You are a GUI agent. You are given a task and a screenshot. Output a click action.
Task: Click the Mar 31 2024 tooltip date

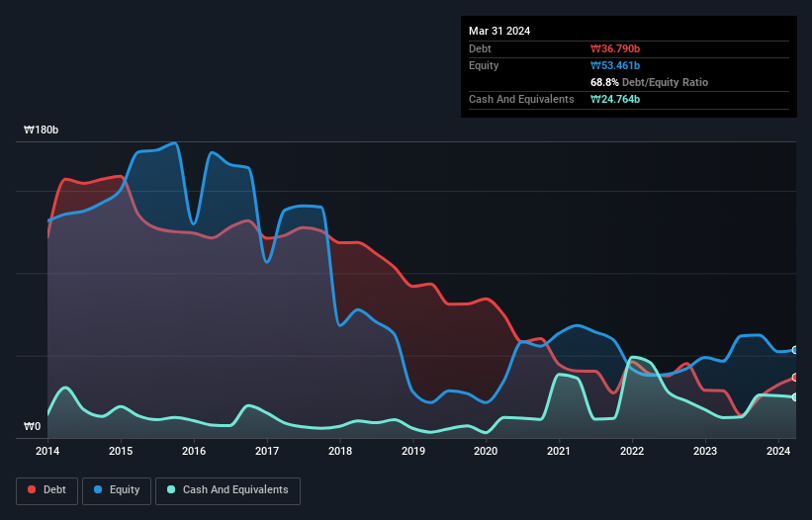[499, 31]
